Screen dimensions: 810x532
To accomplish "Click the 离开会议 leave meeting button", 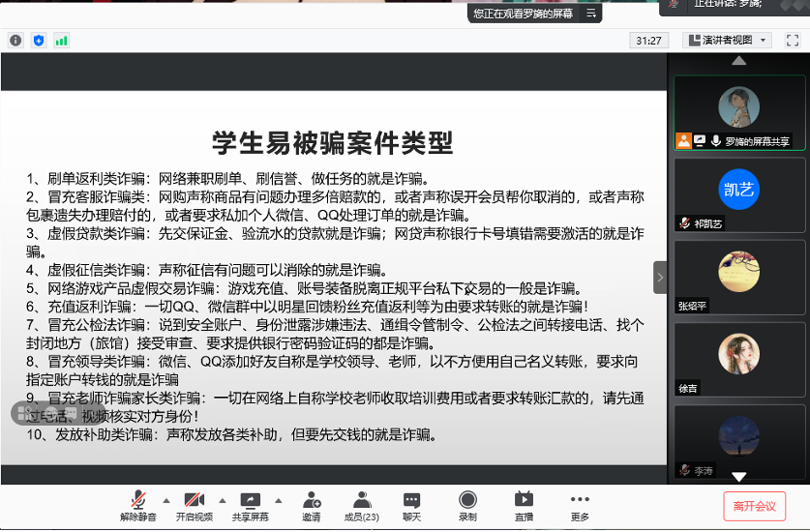I will tap(754, 506).
